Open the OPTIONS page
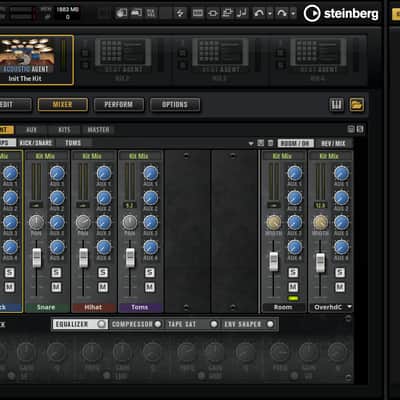Image resolution: width=400 pixels, height=400 pixels. [x=175, y=105]
